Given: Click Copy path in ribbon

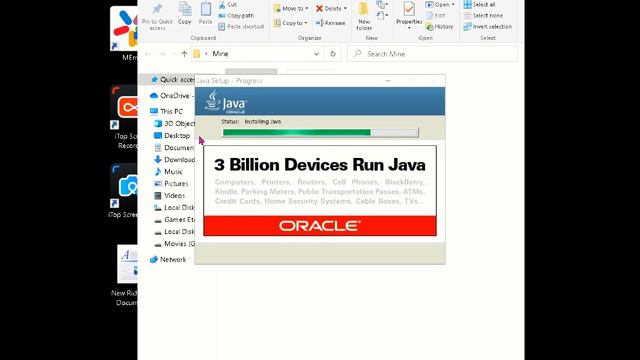Looking at the screenshot, I should pyautogui.click(x=236, y=16).
